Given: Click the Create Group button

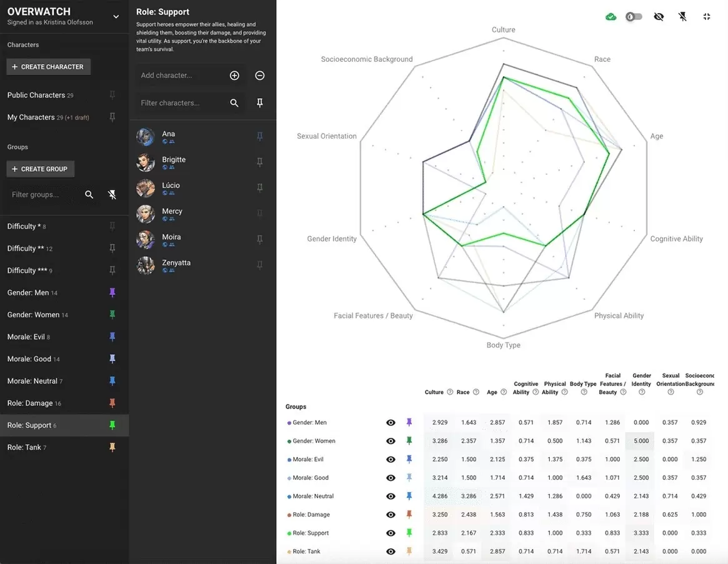Looking at the screenshot, I should [x=41, y=169].
